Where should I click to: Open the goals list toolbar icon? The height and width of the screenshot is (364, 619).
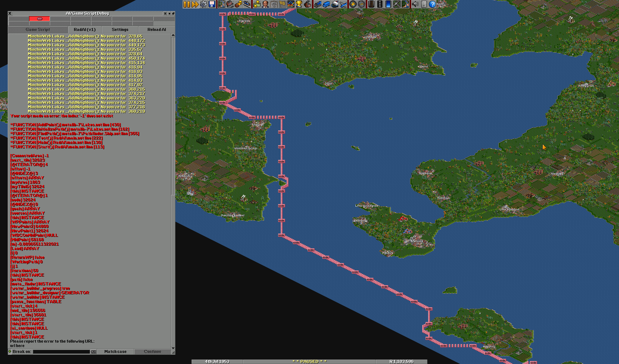click(x=282, y=4)
